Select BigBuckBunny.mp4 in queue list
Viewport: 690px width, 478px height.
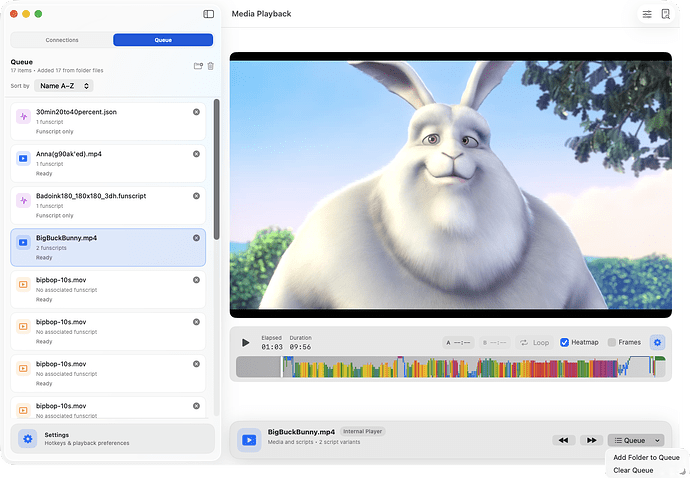point(108,247)
